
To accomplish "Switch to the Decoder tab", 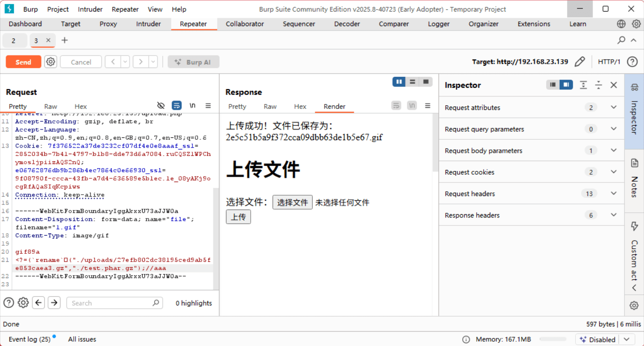I will tap(347, 24).
